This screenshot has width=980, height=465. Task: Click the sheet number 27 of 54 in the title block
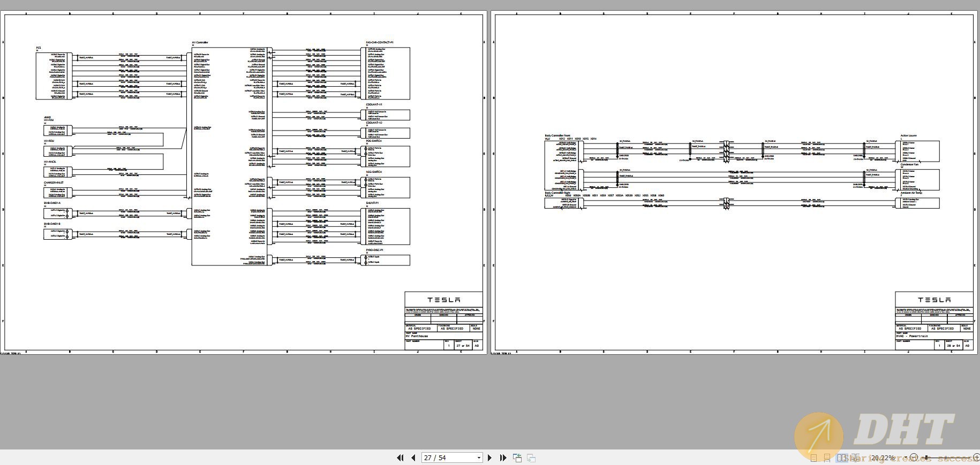463,346
